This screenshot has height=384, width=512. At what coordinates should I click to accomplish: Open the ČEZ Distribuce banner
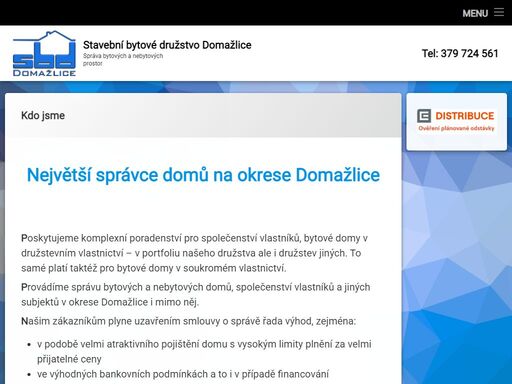pos(456,121)
